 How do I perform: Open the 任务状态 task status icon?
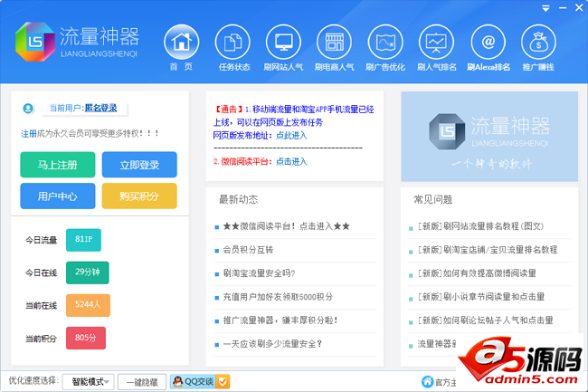pos(232,43)
